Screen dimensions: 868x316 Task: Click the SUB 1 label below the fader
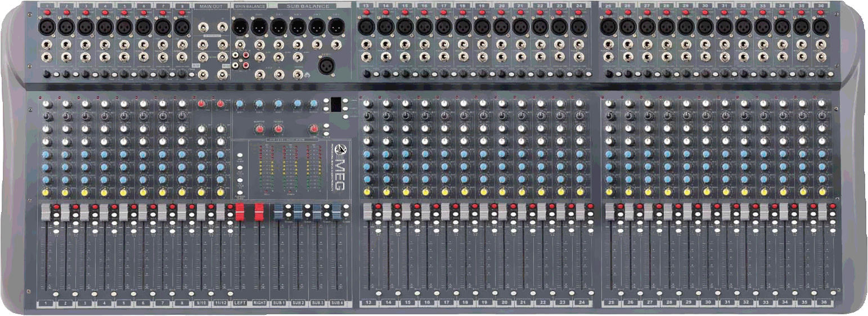point(279,303)
